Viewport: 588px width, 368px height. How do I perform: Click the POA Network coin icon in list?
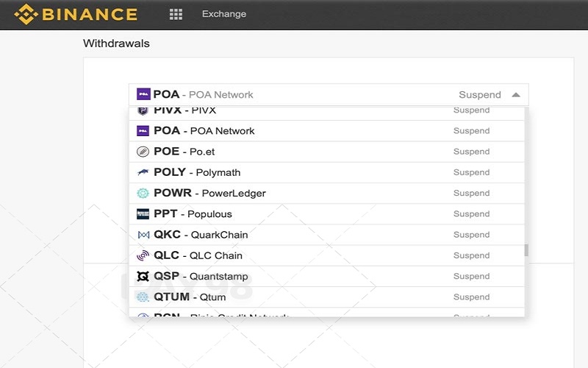pyautogui.click(x=143, y=131)
